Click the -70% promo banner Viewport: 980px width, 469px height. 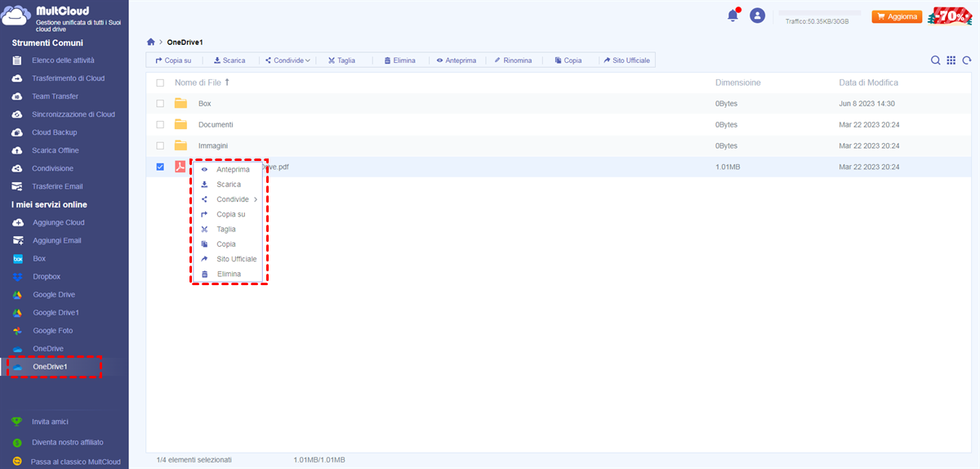pos(950,16)
